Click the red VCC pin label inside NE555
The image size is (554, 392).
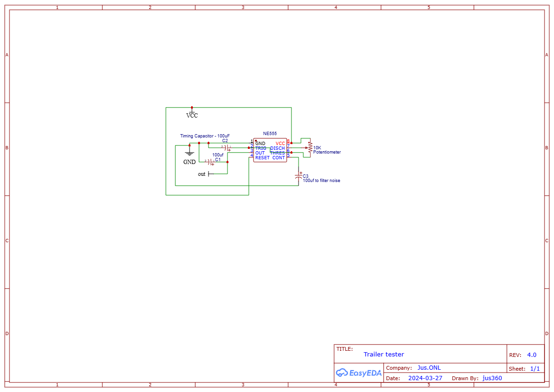click(x=280, y=144)
